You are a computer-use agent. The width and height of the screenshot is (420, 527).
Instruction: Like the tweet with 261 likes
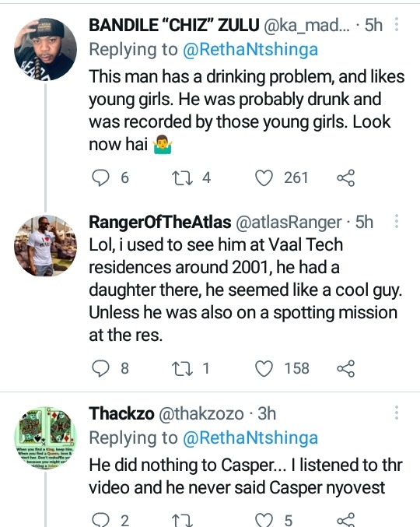point(264,178)
